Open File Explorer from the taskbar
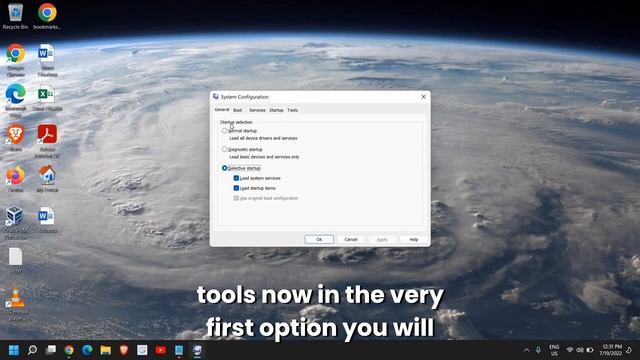 [106, 350]
